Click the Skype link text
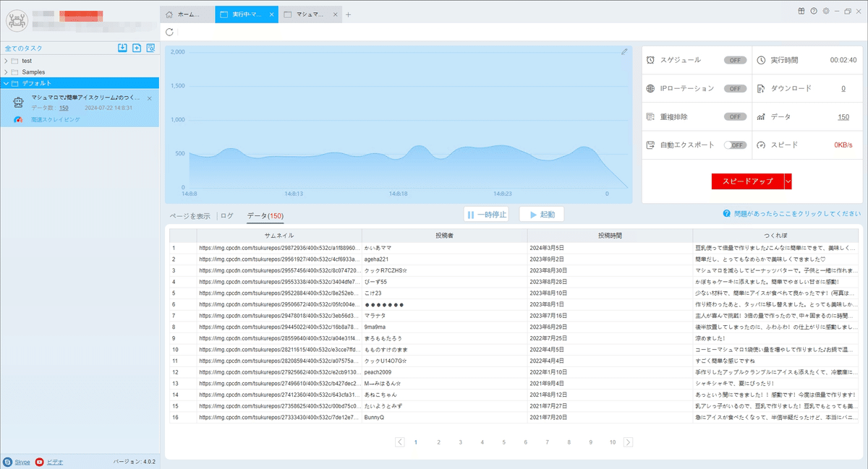Screen dimensions: 868x469 pos(22,461)
